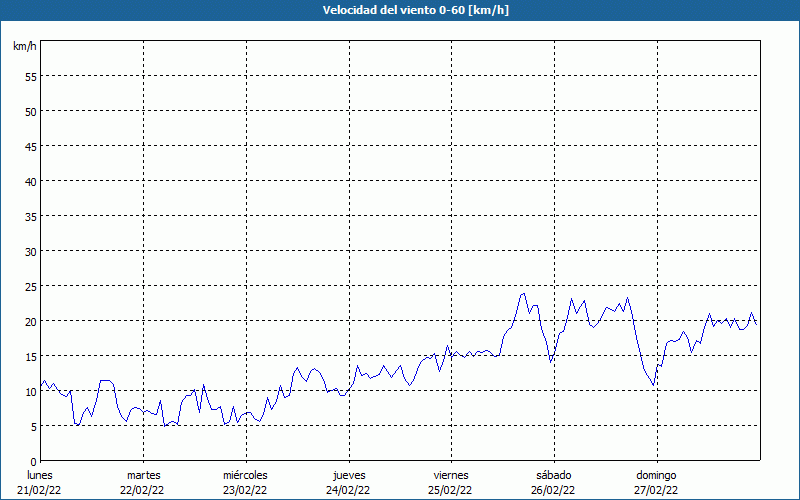Select the 'miércoles' day label
Viewport: 800px width, 500px height.
[x=245, y=475]
